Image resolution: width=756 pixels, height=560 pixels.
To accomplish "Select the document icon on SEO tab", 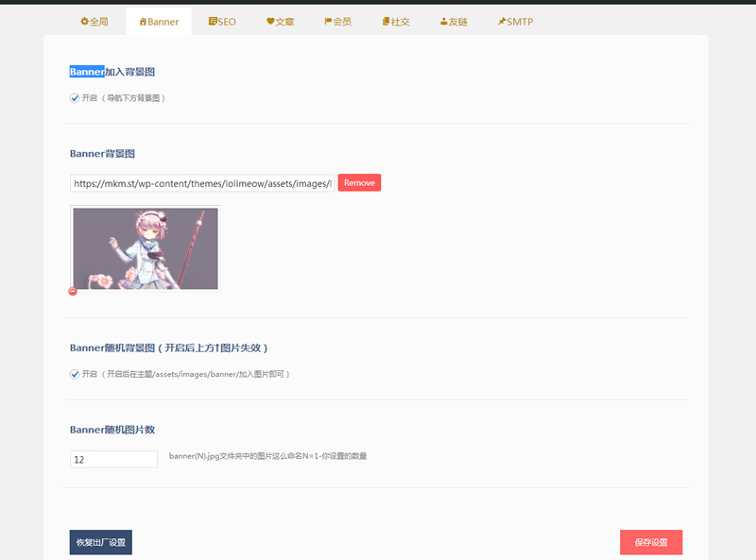I will tap(212, 20).
